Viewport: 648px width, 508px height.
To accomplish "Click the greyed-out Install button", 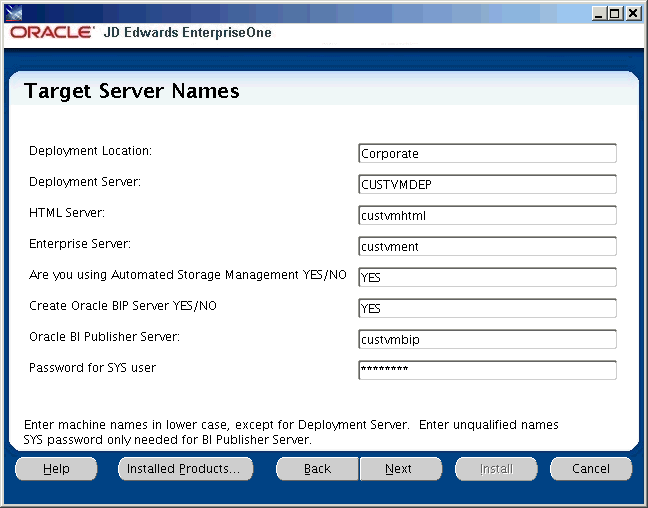I will (x=496, y=469).
